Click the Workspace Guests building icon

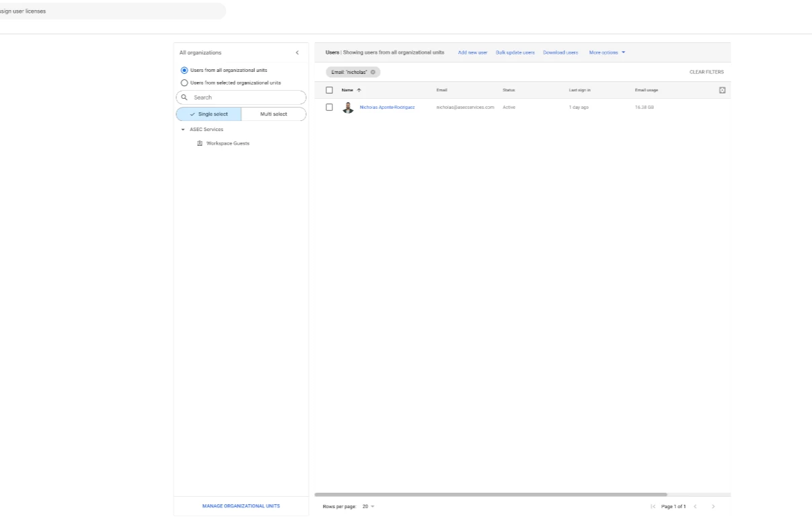(x=200, y=143)
